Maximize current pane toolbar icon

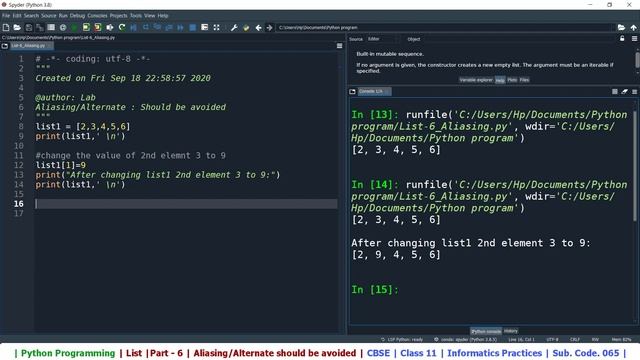coord(204,27)
